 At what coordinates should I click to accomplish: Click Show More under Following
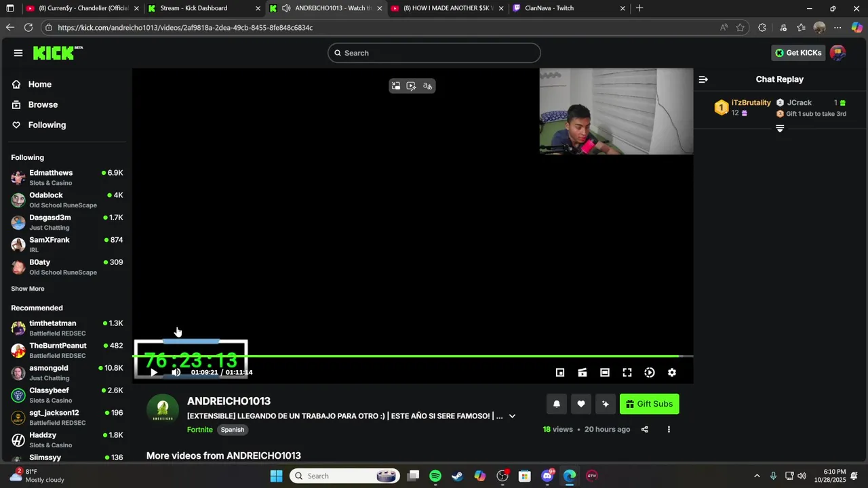pos(28,289)
